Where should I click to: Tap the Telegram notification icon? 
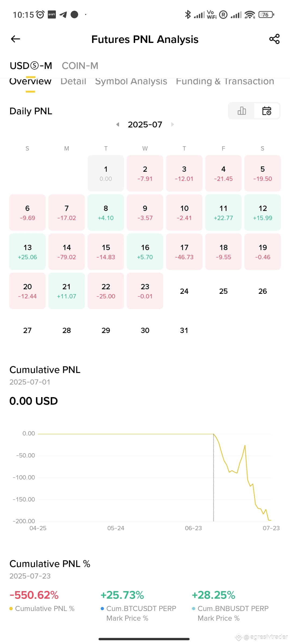63,14
